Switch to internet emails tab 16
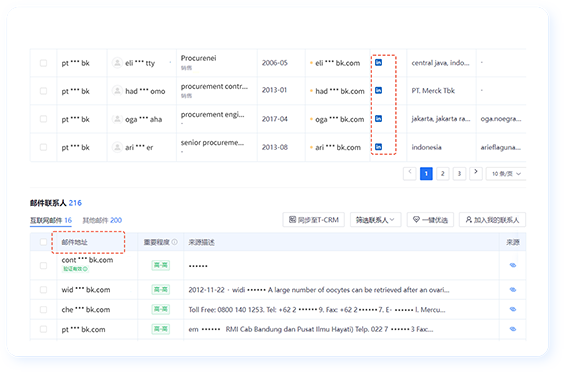 pyautogui.click(x=51, y=220)
